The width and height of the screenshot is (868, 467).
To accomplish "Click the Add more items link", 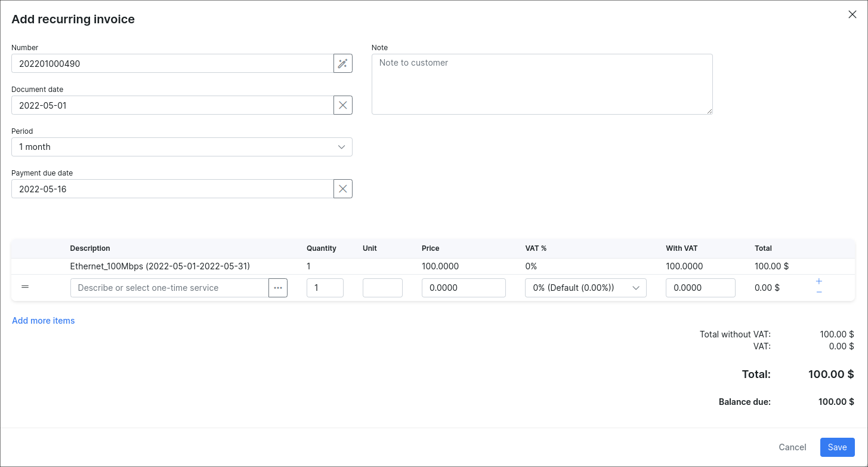I will pos(44,321).
